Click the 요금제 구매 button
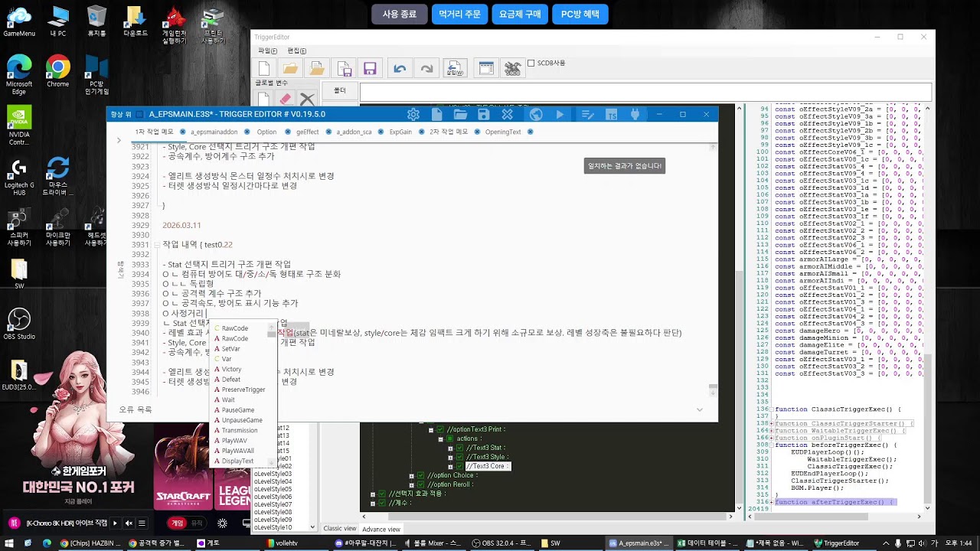The image size is (980, 551). (520, 14)
